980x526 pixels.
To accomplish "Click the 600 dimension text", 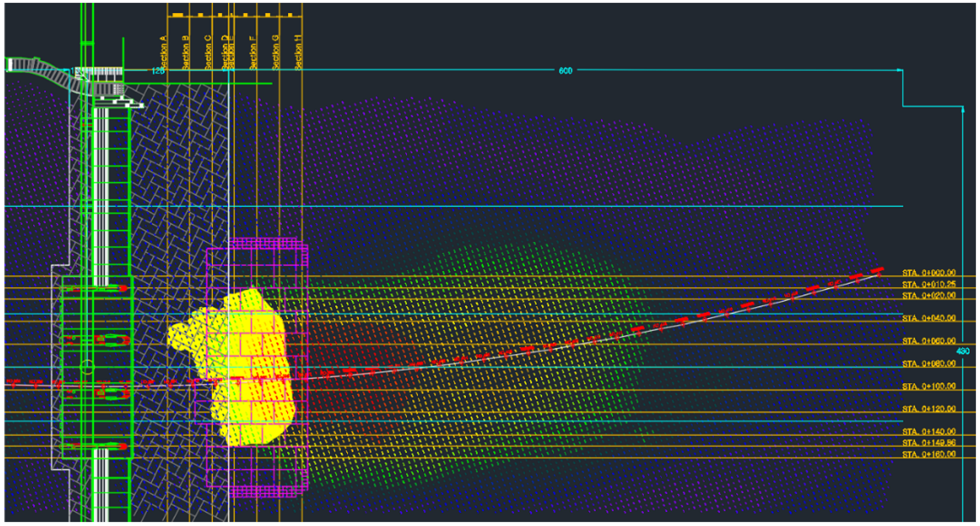I will pos(565,71).
